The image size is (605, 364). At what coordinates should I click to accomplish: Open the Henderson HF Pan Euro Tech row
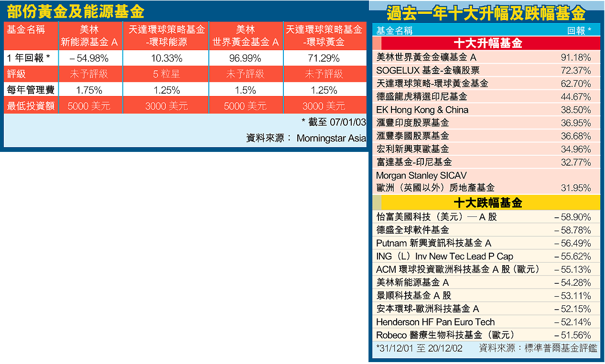435,322
